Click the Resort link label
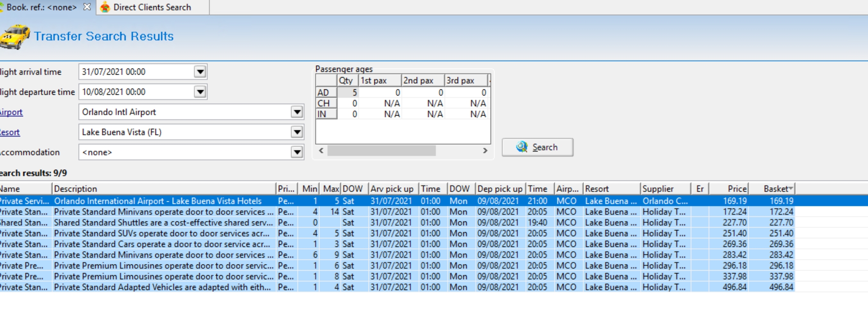 click(10, 132)
